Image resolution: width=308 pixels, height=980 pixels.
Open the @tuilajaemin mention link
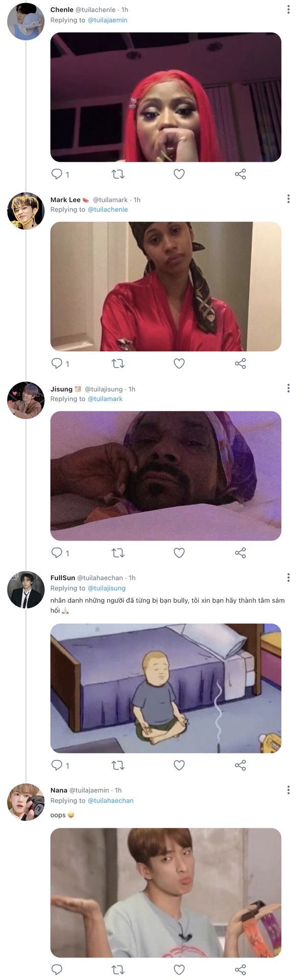coord(108,20)
